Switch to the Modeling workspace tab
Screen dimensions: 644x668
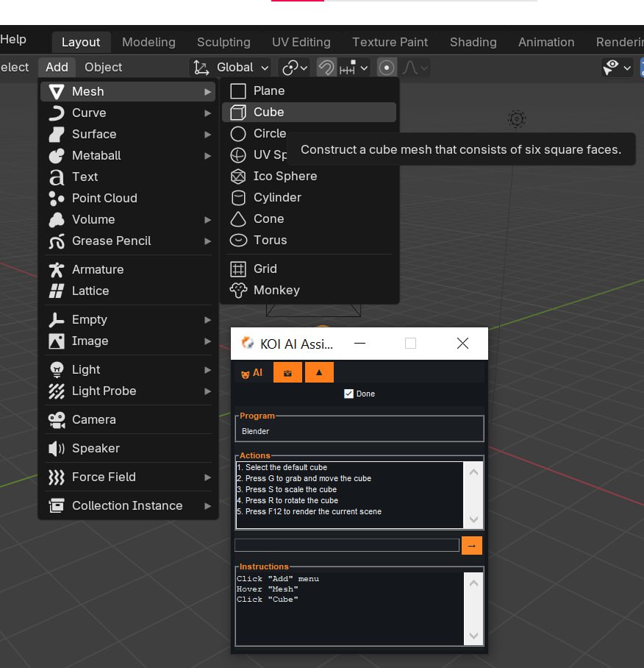point(149,42)
